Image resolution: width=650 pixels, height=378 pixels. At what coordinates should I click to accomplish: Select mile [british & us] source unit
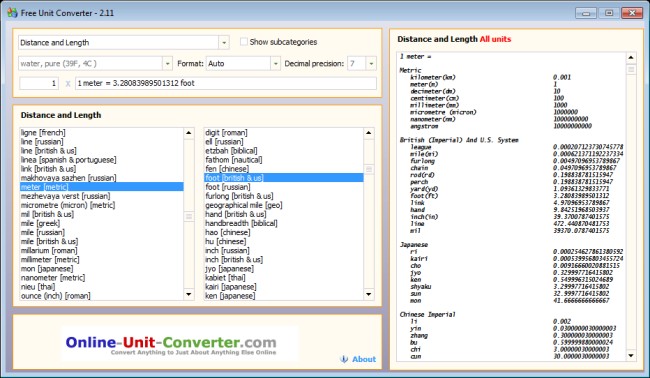click(102, 242)
